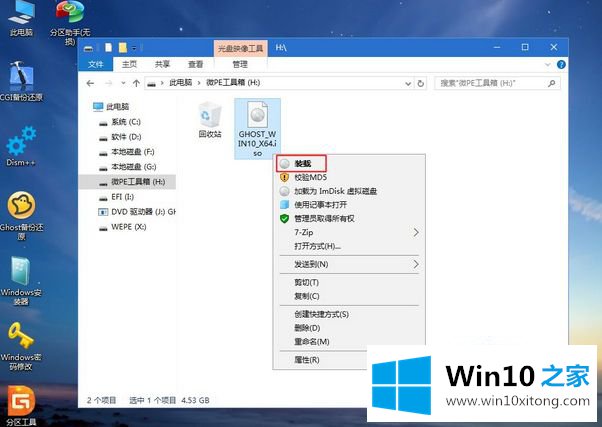Viewport: 602px width, 427px height.
Task: Select 本地磁盘 (F:) in navigation pane
Action: tap(127, 152)
